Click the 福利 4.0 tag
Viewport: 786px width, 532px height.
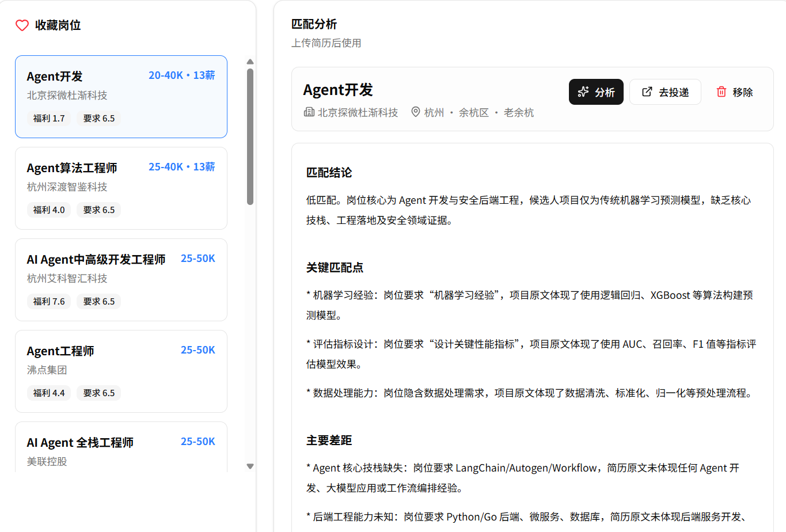pyautogui.click(x=49, y=210)
